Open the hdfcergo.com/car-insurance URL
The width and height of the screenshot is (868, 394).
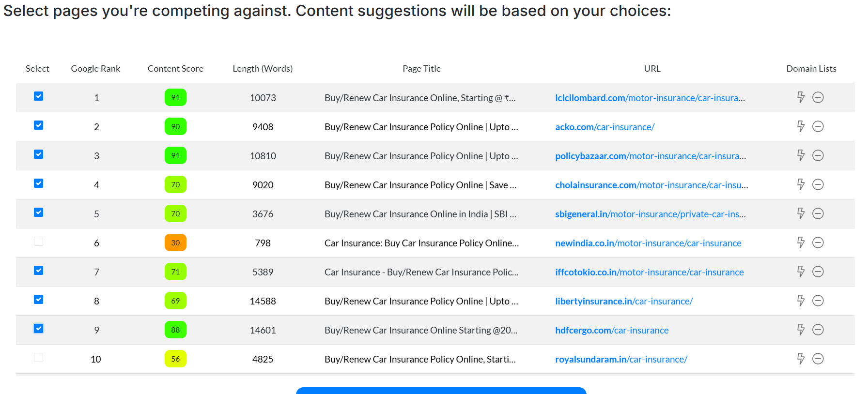click(x=611, y=330)
